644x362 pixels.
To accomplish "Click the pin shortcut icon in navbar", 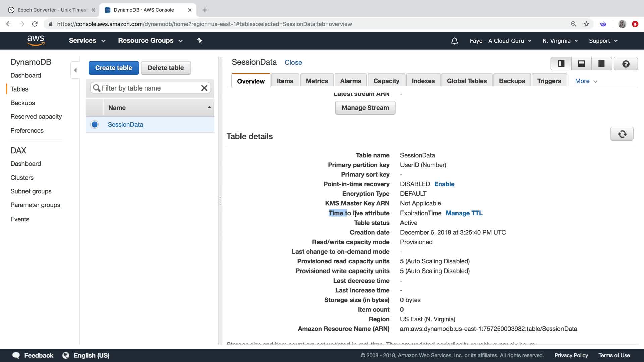I will point(200,41).
